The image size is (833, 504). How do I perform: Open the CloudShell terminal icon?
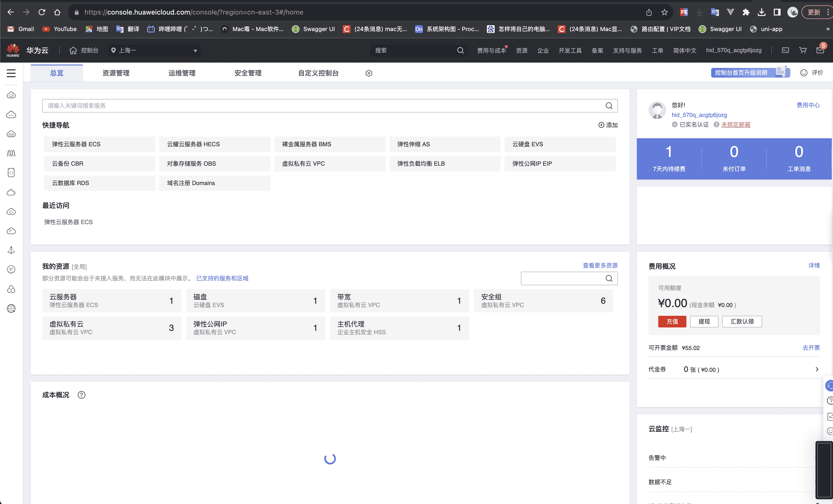785,50
